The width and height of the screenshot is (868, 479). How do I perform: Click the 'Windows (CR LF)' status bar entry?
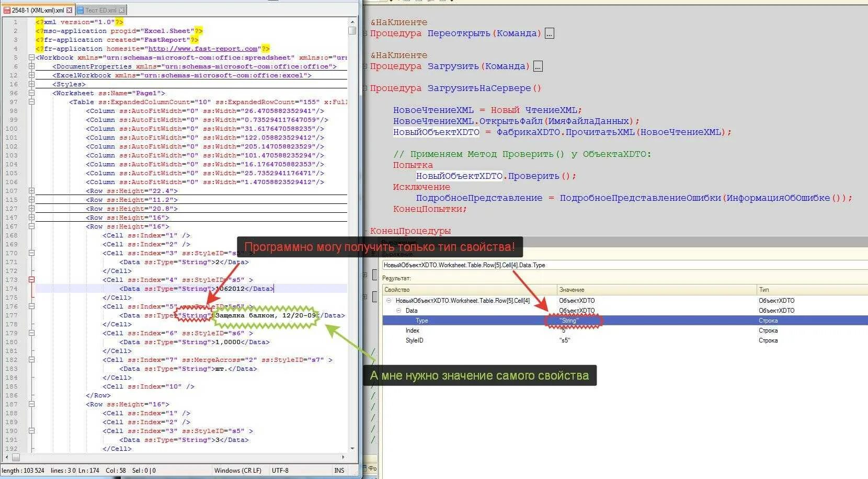[x=238, y=471]
